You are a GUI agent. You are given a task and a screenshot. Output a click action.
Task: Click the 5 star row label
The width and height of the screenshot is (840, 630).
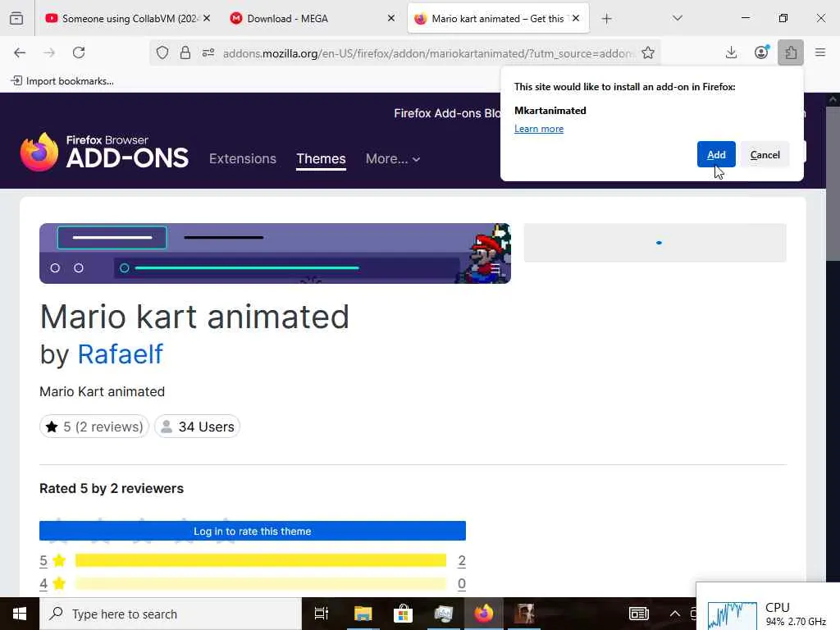click(52, 560)
